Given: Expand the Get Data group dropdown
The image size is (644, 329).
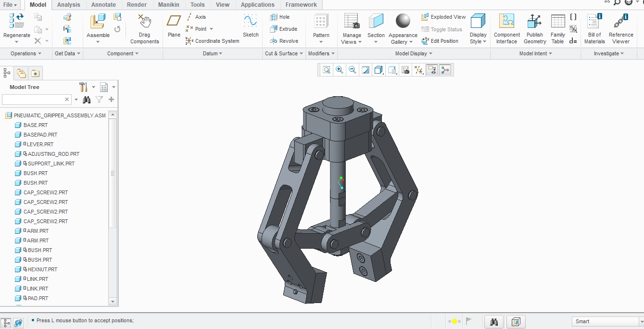Looking at the screenshot, I should [67, 53].
